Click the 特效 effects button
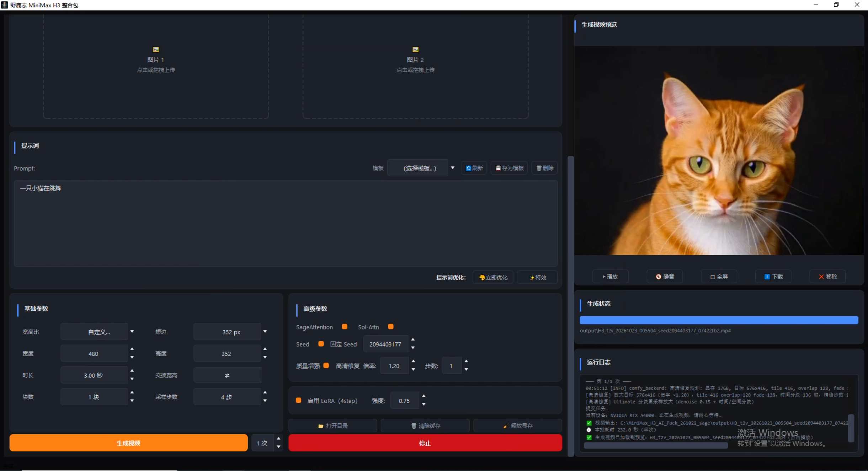 537,277
